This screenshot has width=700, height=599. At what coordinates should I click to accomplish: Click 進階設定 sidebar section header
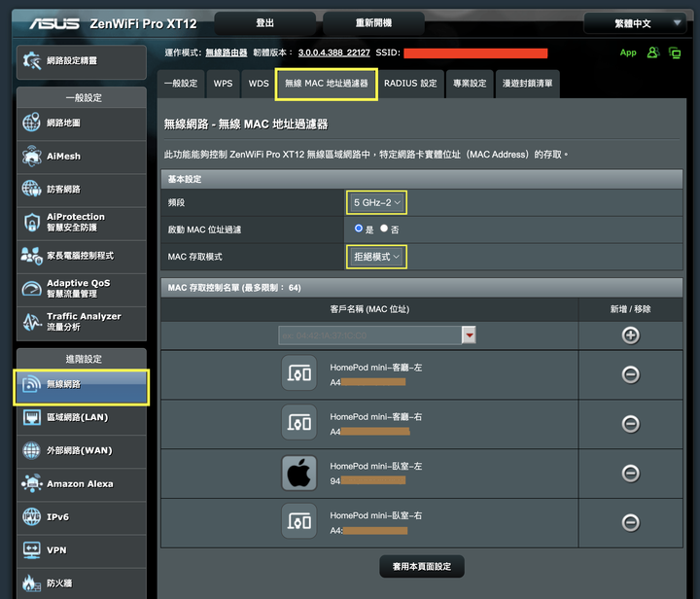click(x=82, y=359)
